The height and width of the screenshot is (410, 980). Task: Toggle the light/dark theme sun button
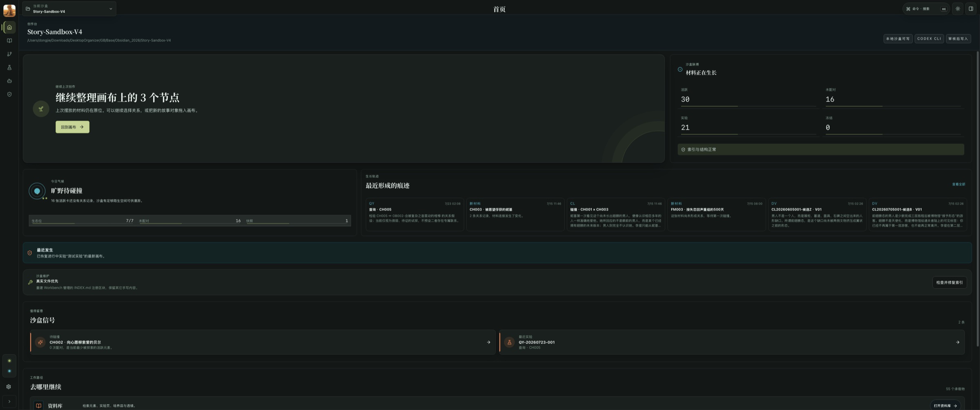pos(958,9)
